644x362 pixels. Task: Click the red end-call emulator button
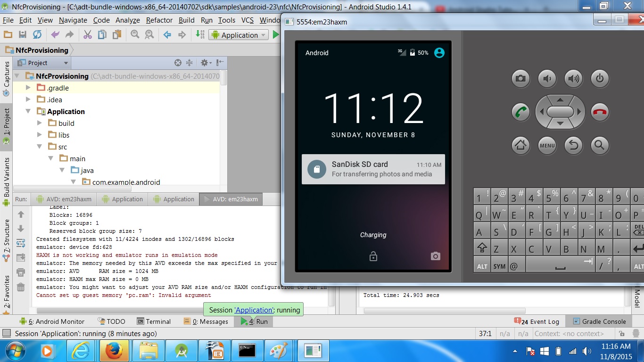pyautogui.click(x=600, y=112)
